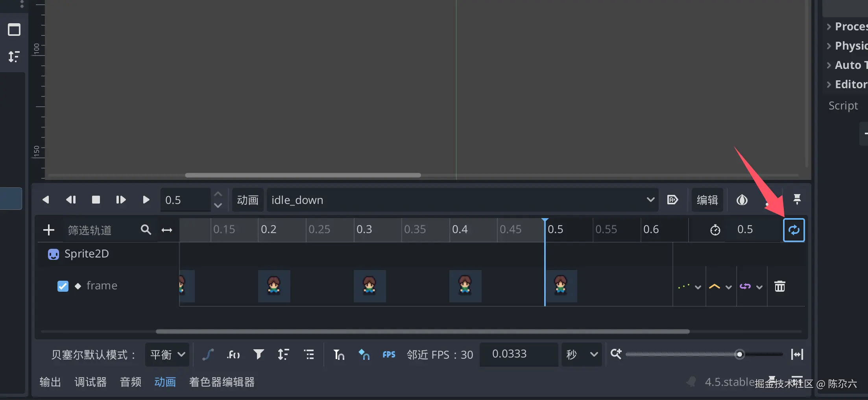Open the 秒 unit dropdown
Image resolution: width=868 pixels, height=400 pixels.
(x=582, y=355)
